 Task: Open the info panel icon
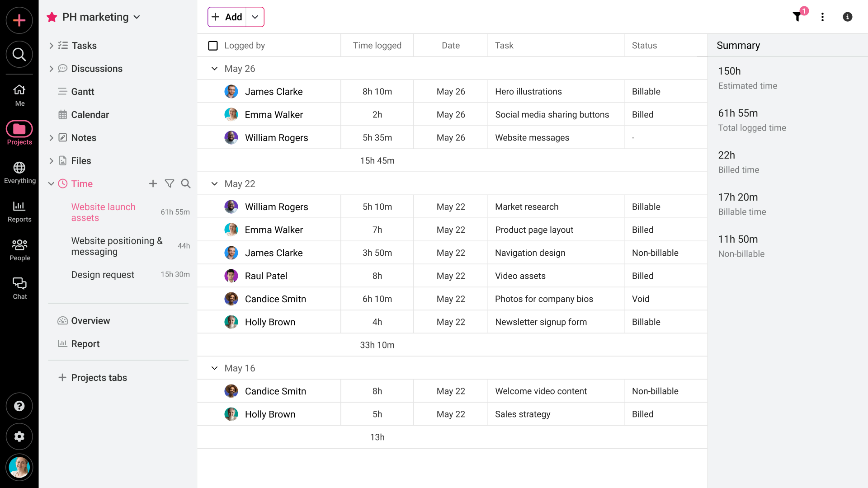(x=847, y=17)
